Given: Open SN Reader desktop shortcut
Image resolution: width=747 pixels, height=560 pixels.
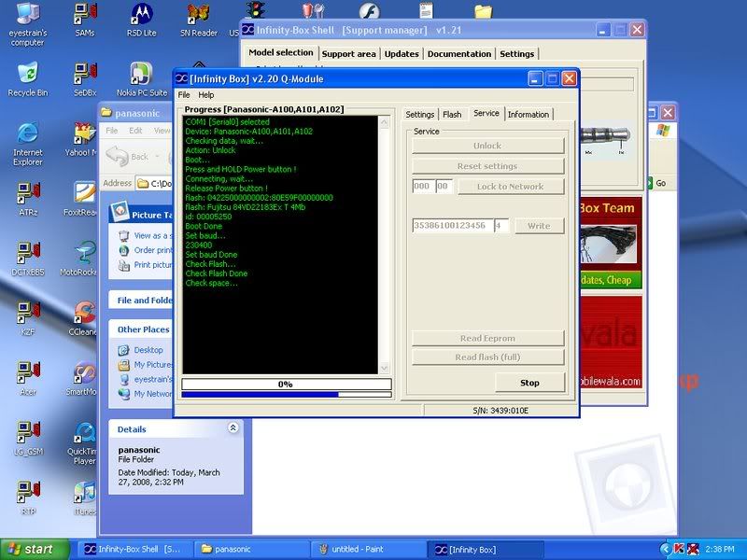Looking at the screenshot, I should (x=199, y=20).
